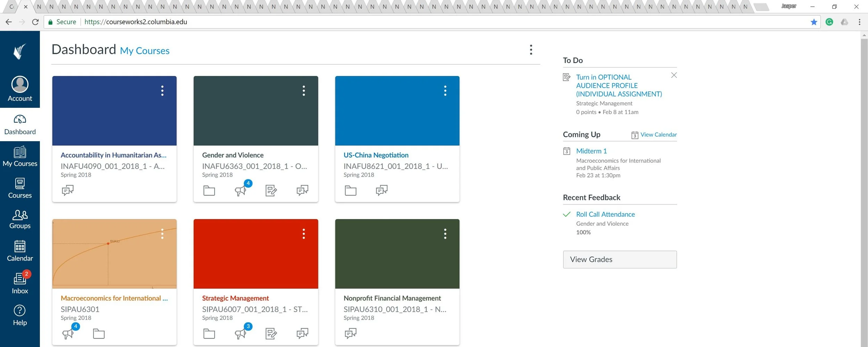Viewport: 868px width, 347px height.
Task: Click the View Grades button
Action: 620,259
